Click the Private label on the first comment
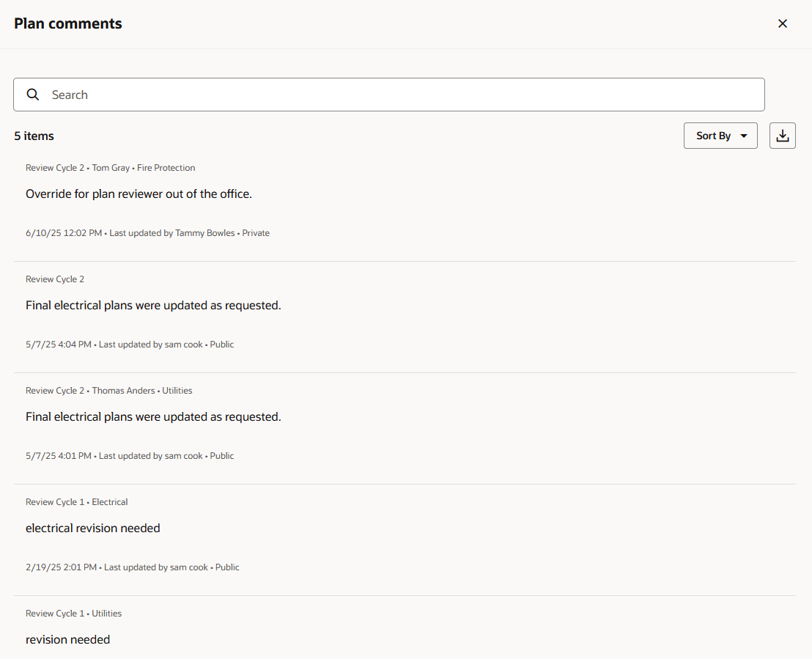The width and height of the screenshot is (812, 659). (256, 233)
